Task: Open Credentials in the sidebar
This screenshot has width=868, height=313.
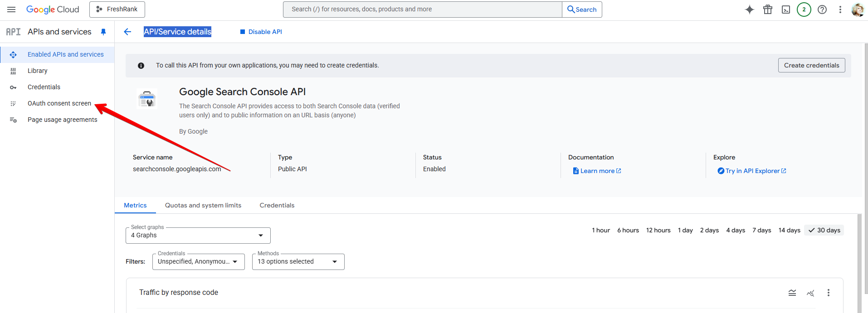Action: tap(57, 87)
